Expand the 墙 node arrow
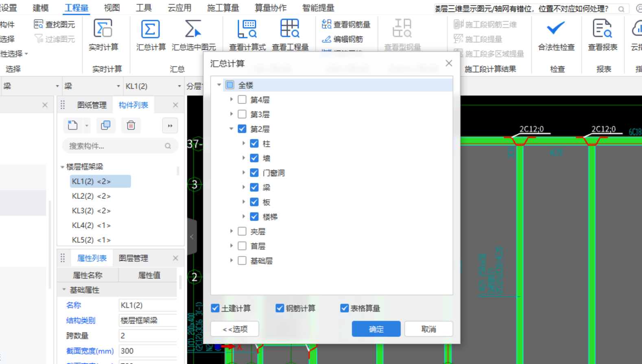 point(243,158)
